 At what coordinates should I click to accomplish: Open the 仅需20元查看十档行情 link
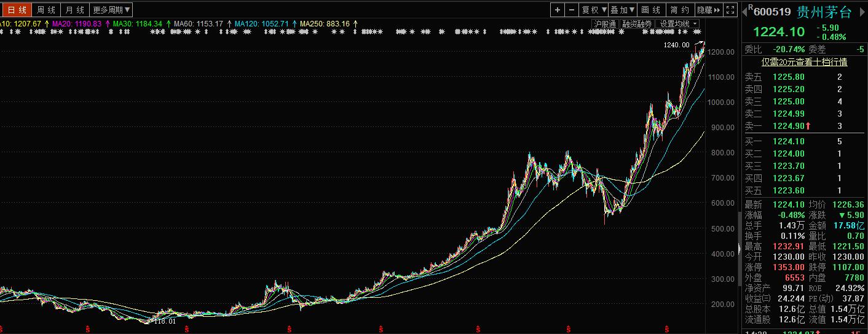(805, 62)
